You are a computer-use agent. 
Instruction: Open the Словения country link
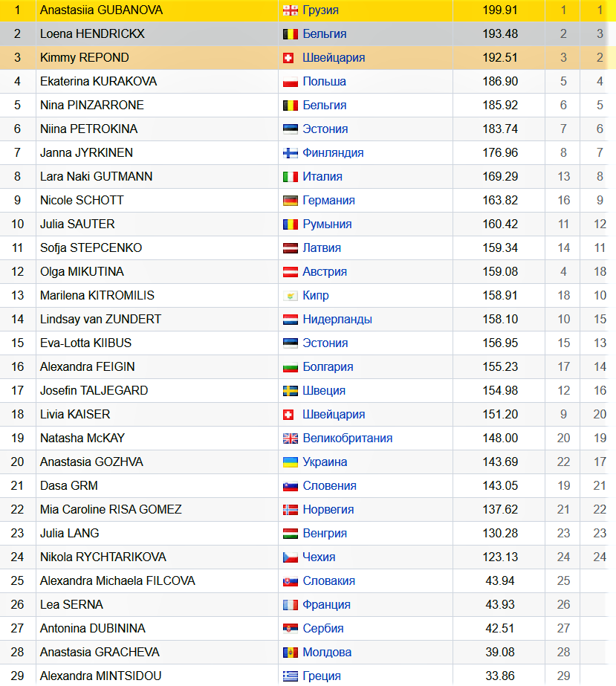[x=329, y=485]
